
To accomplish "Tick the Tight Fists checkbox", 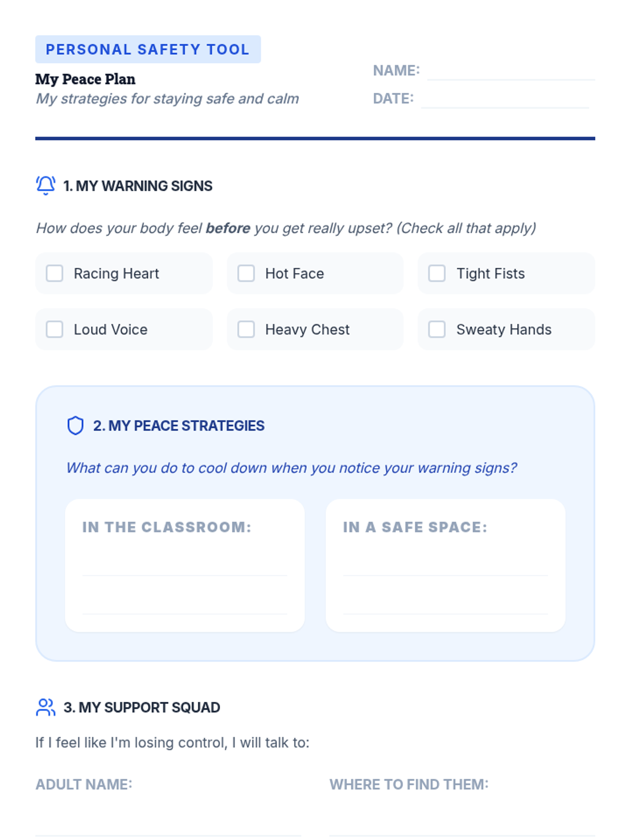I will pos(437,273).
